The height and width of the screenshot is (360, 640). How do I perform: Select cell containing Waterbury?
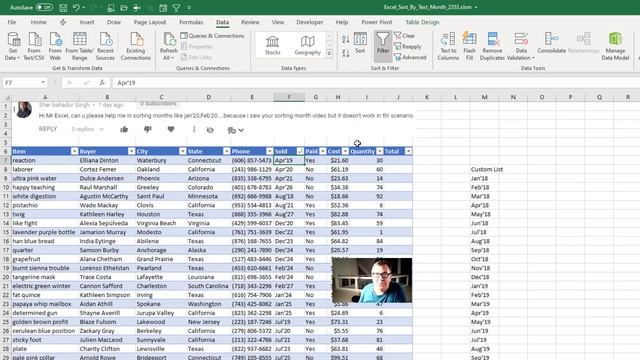(161, 160)
